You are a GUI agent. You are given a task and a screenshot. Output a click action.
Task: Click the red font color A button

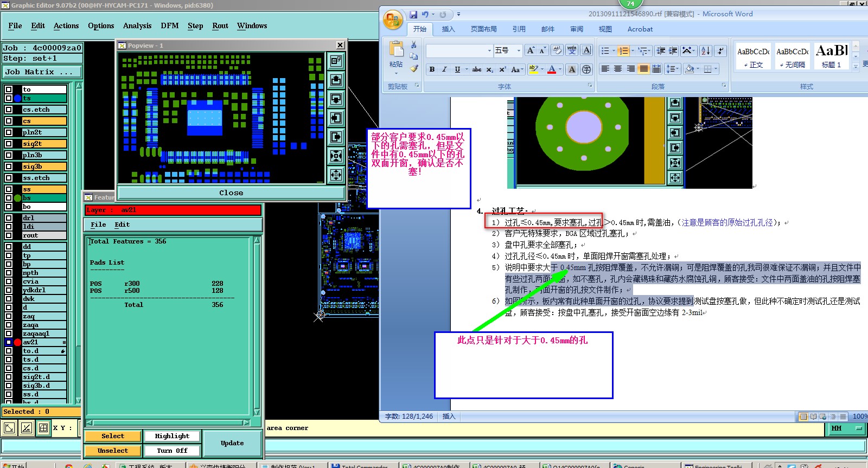point(552,69)
